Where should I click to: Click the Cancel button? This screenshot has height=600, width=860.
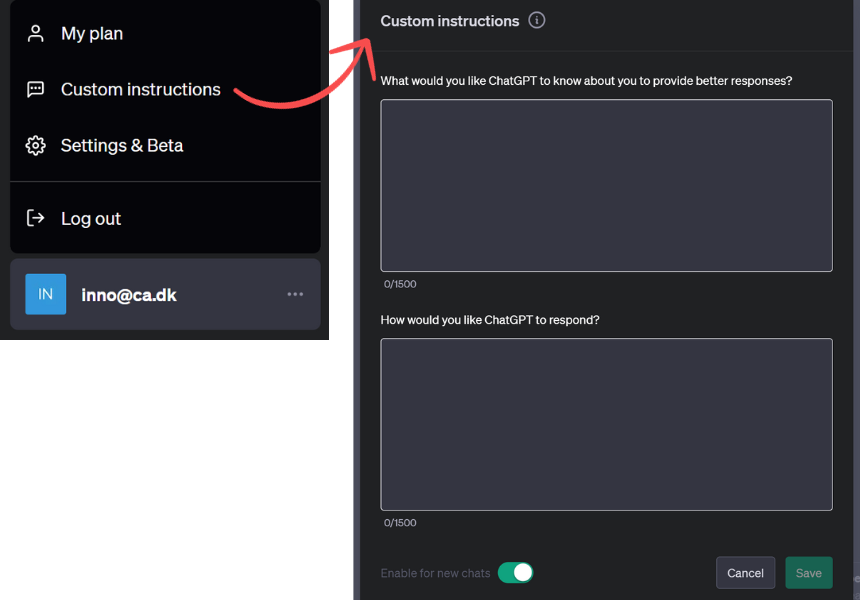tap(745, 573)
